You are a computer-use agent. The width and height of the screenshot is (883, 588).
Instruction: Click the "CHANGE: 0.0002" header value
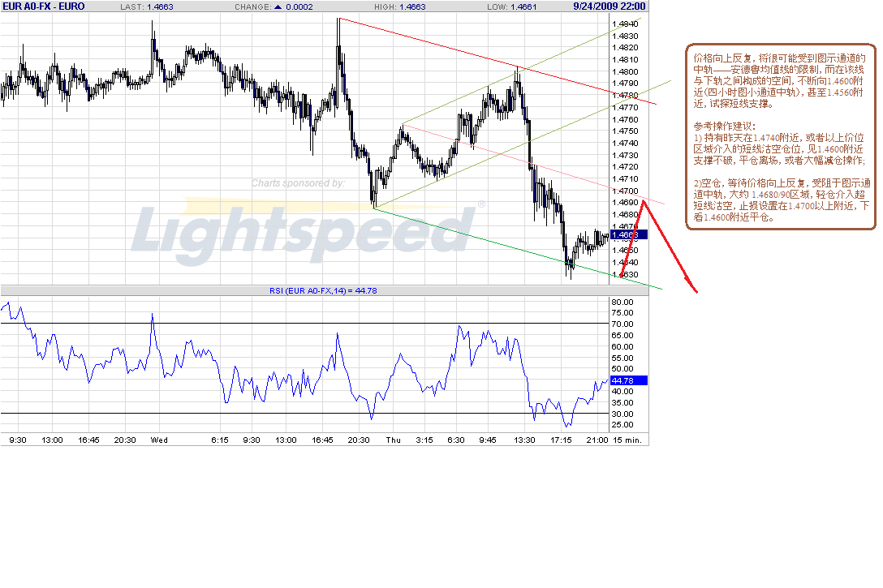tap(274, 6)
